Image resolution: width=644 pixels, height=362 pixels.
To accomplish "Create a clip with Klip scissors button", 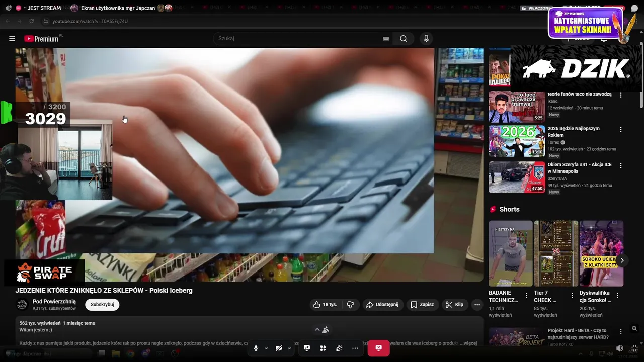I will (x=454, y=305).
